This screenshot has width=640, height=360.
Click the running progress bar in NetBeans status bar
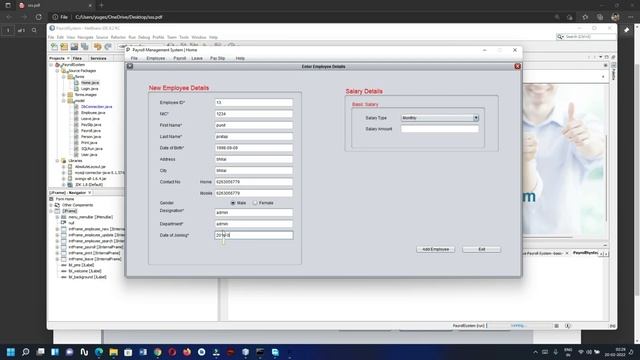coord(518,326)
